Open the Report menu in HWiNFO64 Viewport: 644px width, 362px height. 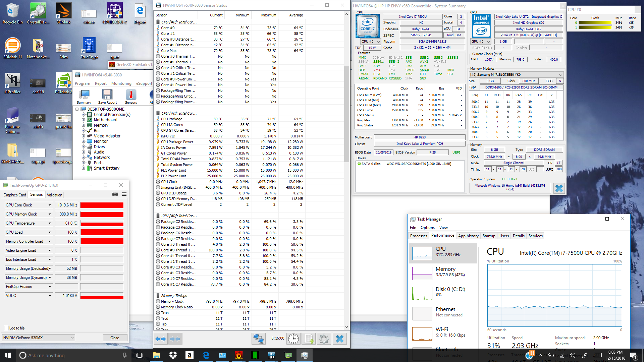pyautogui.click(x=101, y=83)
